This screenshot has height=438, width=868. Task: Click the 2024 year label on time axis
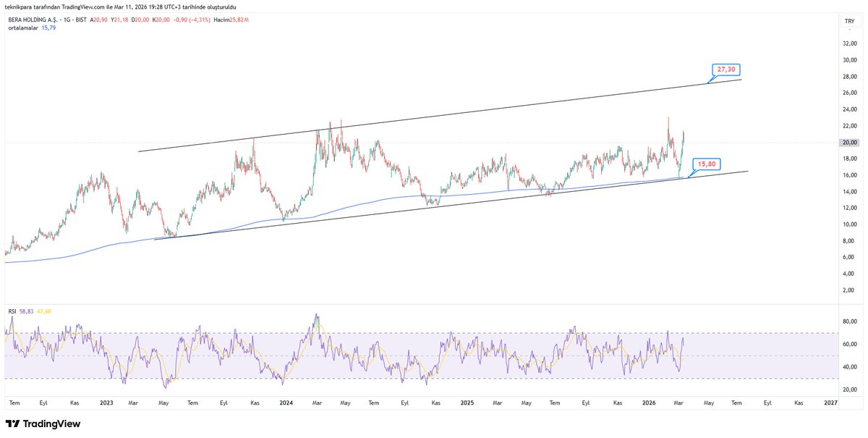click(x=286, y=403)
